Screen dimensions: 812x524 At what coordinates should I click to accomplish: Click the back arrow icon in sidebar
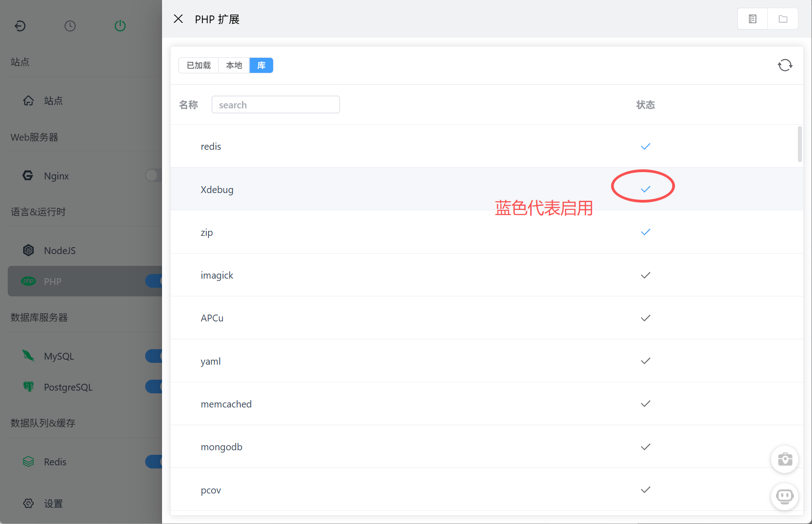(20, 26)
